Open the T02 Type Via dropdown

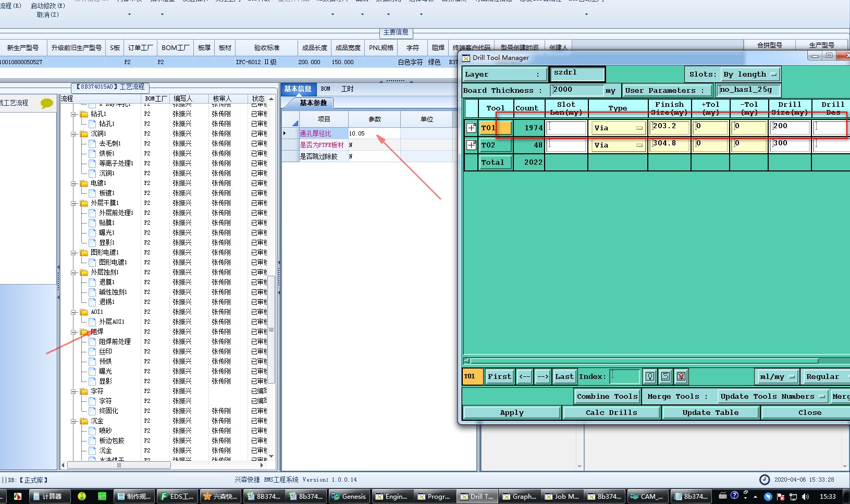(x=618, y=145)
